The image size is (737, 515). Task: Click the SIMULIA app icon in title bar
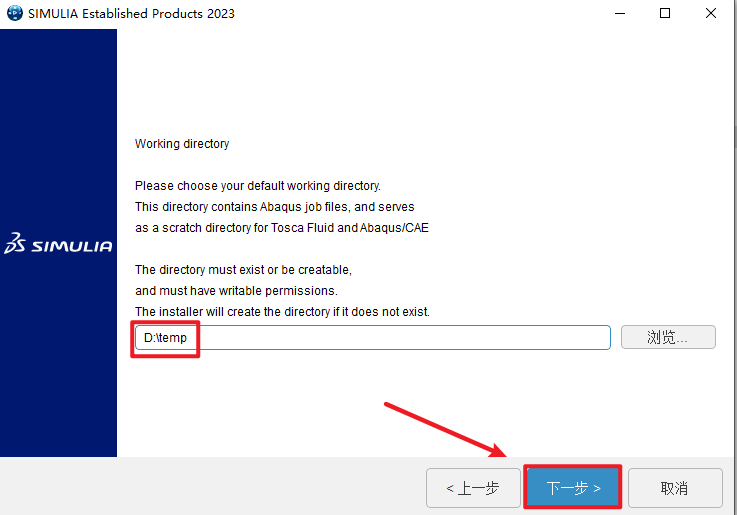[x=14, y=14]
